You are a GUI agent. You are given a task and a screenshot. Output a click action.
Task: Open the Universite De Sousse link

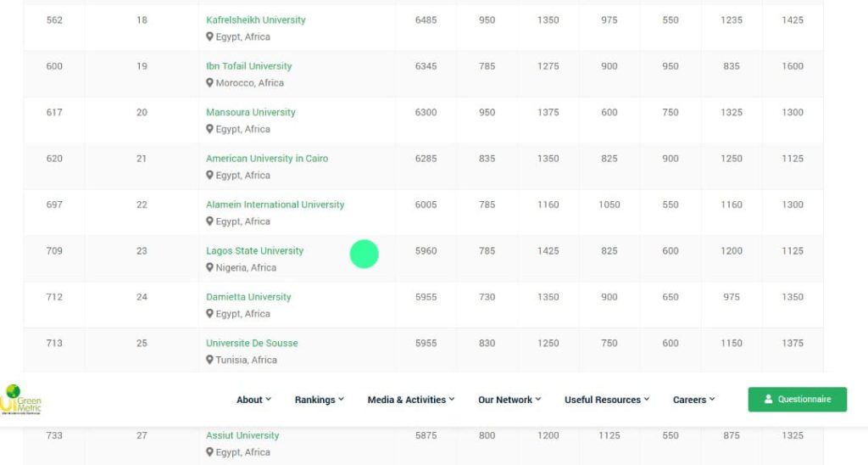252,344
